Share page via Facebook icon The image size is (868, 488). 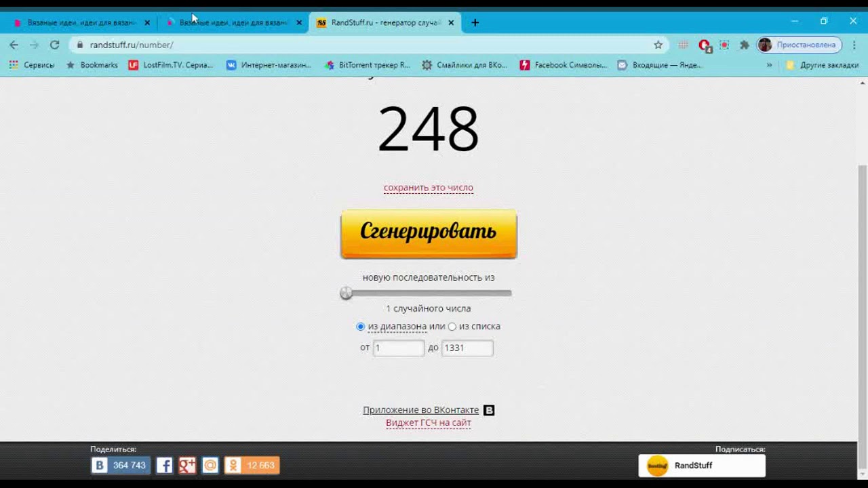coord(164,465)
